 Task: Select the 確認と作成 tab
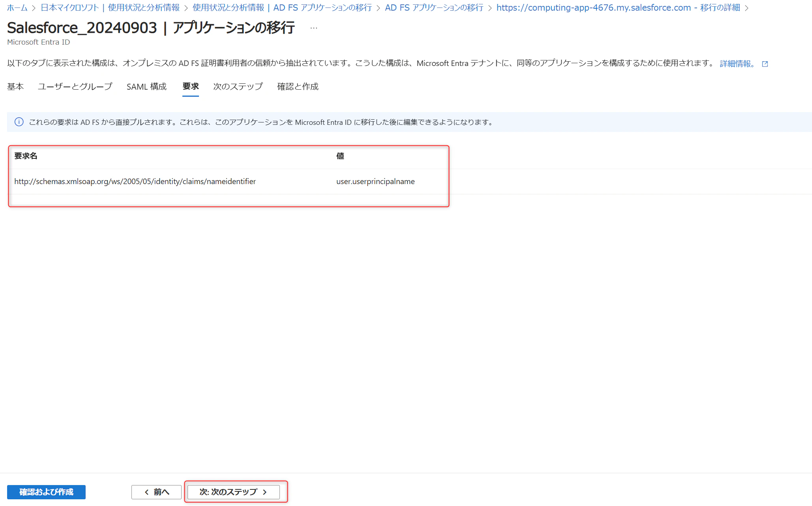point(298,87)
